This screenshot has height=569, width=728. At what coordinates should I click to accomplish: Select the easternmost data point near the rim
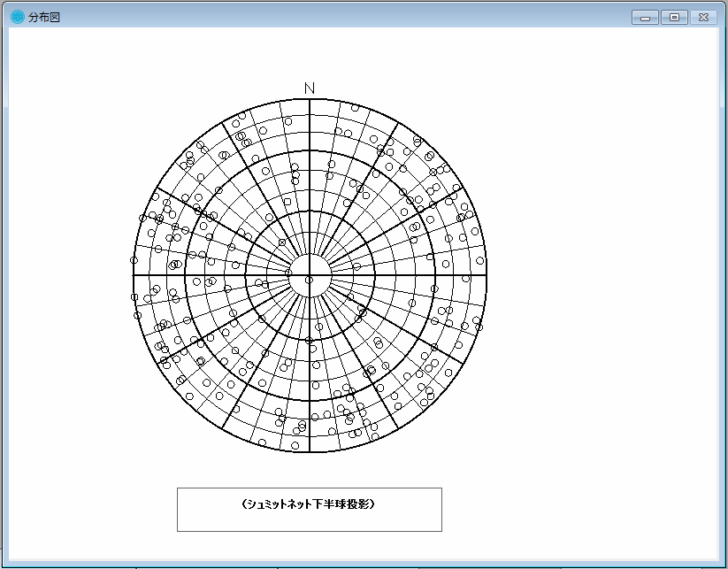pos(479,262)
